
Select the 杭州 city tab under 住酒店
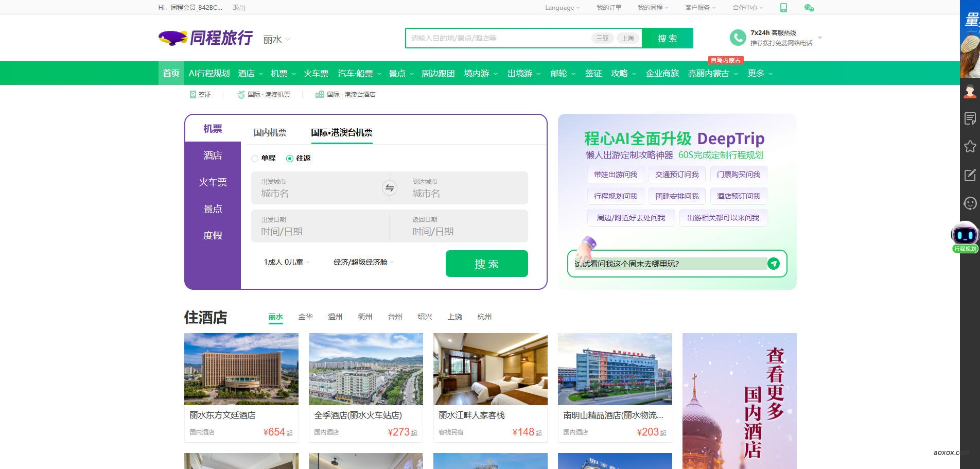(484, 317)
